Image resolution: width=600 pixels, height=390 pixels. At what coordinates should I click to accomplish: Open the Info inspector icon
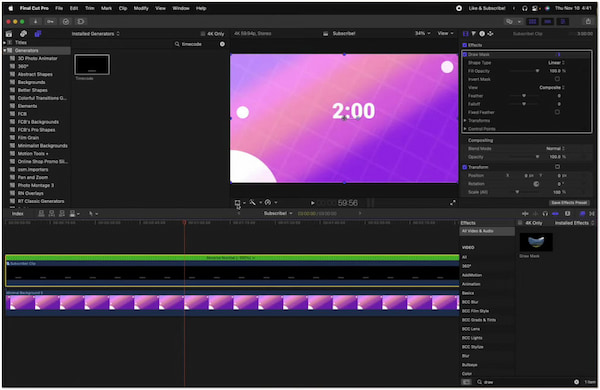tap(482, 34)
